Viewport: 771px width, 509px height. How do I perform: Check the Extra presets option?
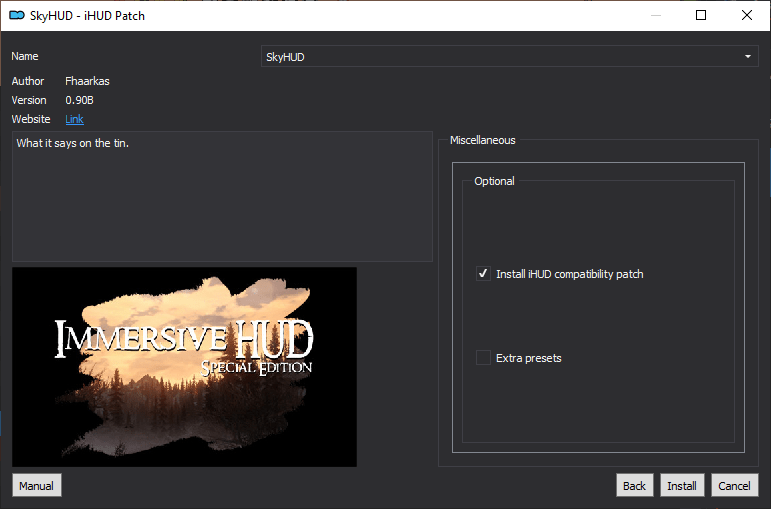(x=483, y=358)
